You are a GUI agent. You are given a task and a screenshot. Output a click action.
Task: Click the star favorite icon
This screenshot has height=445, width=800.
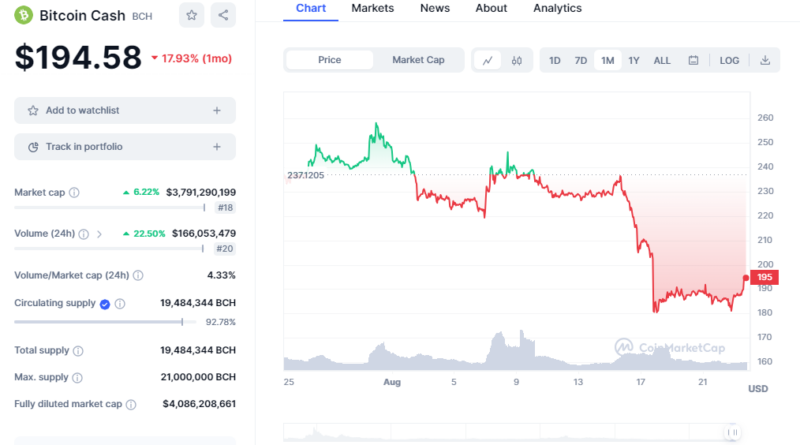[x=190, y=15]
